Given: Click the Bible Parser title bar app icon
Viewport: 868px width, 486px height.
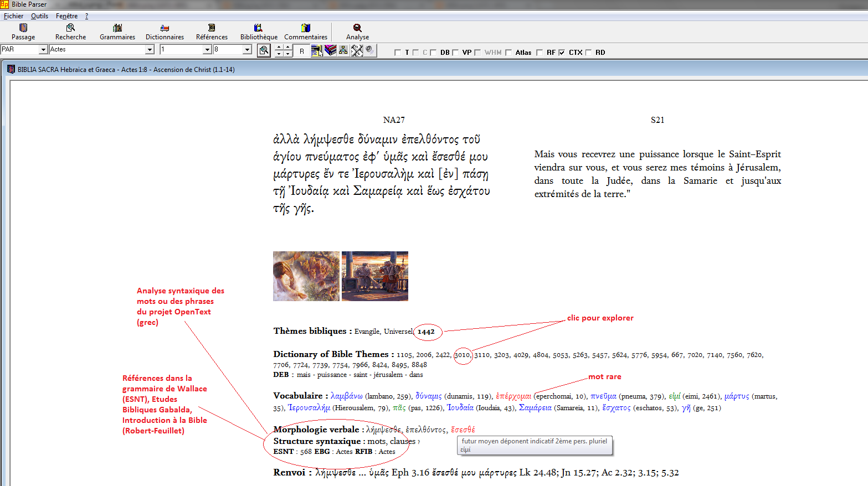Looking at the screenshot, I should point(4,4).
